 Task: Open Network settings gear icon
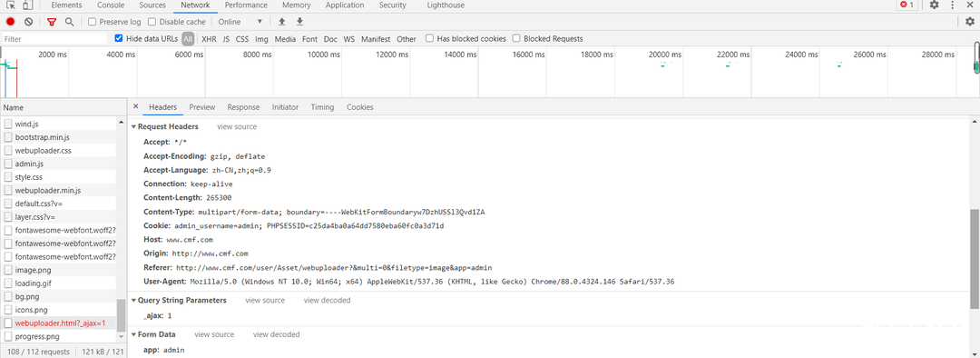click(x=969, y=22)
